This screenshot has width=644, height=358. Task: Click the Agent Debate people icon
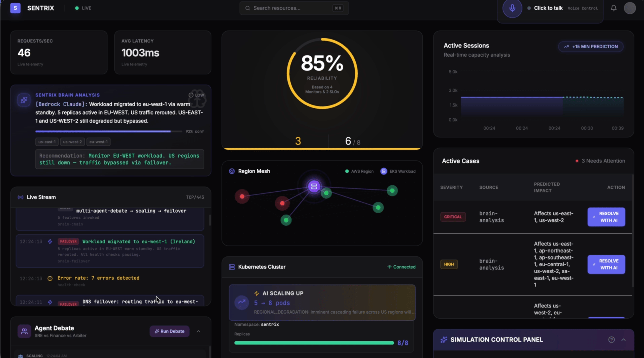[x=24, y=331]
